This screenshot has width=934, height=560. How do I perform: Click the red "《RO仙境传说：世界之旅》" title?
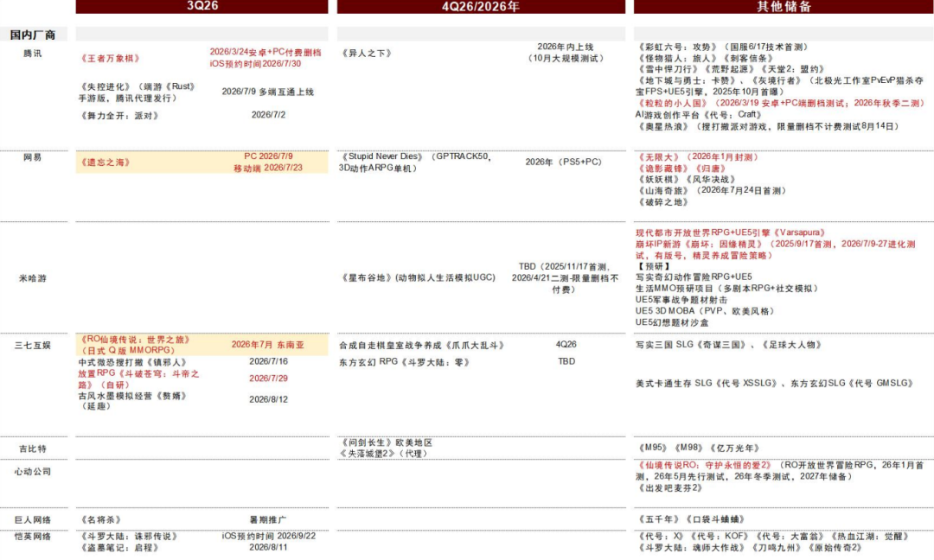(135, 340)
